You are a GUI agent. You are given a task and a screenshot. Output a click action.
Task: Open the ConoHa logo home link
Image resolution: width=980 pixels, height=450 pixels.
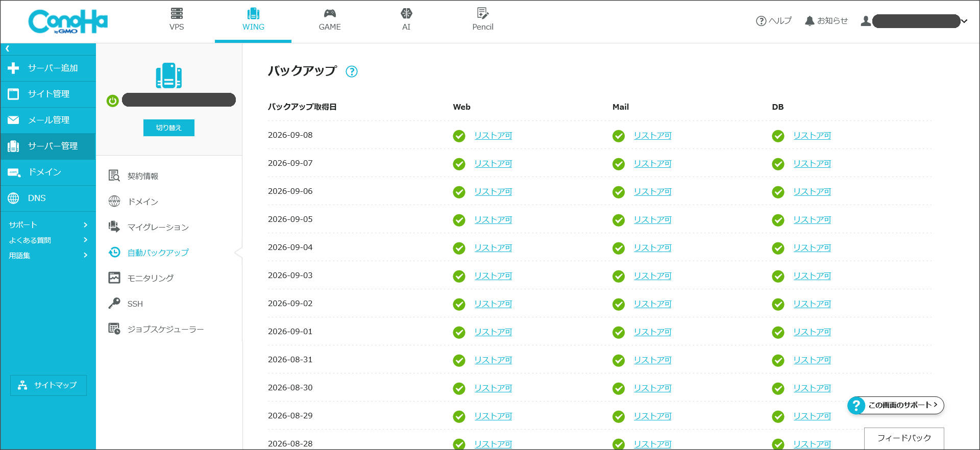(x=68, y=22)
